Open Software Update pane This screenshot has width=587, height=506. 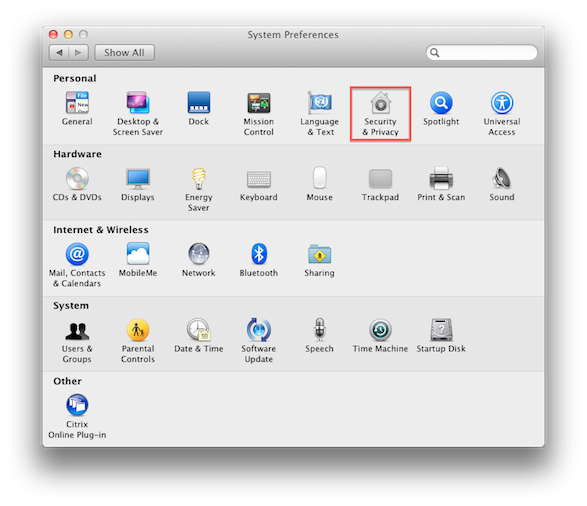point(259,341)
